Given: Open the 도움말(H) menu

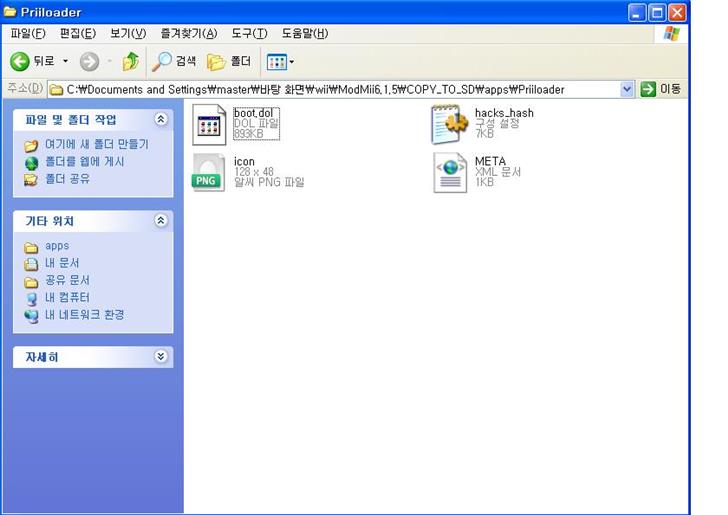Looking at the screenshot, I should 305,33.
